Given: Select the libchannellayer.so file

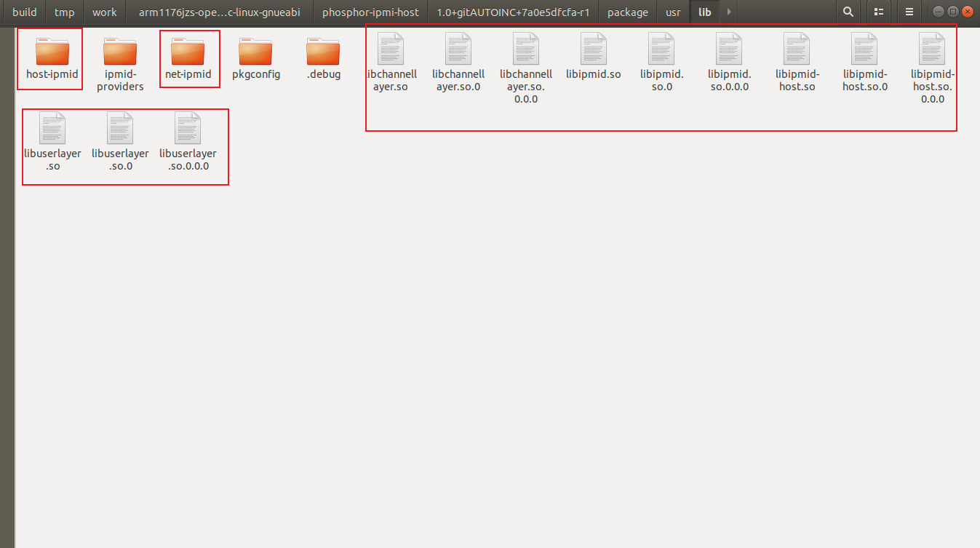Looking at the screenshot, I should (391, 58).
